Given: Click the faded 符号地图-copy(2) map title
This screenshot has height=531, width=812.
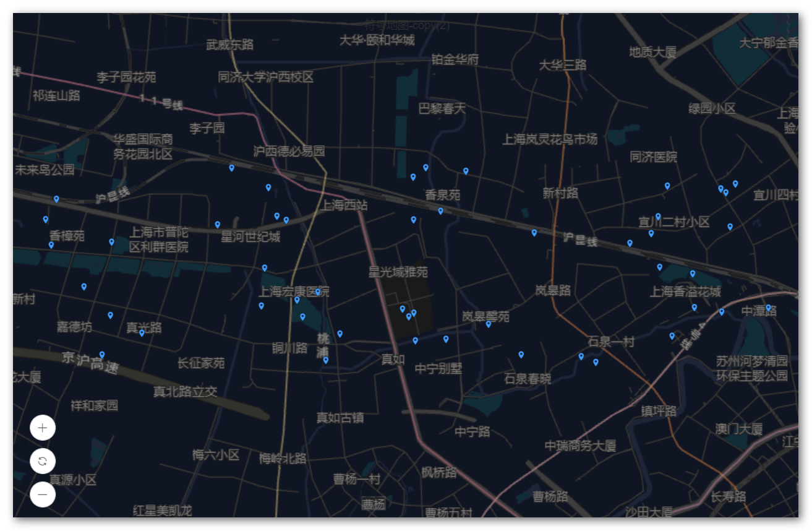Looking at the screenshot, I should click(406, 25).
